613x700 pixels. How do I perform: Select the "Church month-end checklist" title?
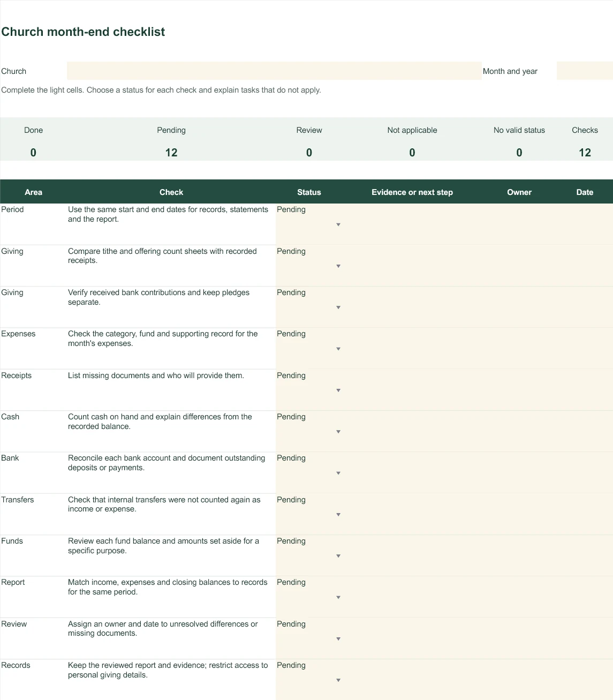tap(83, 32)
